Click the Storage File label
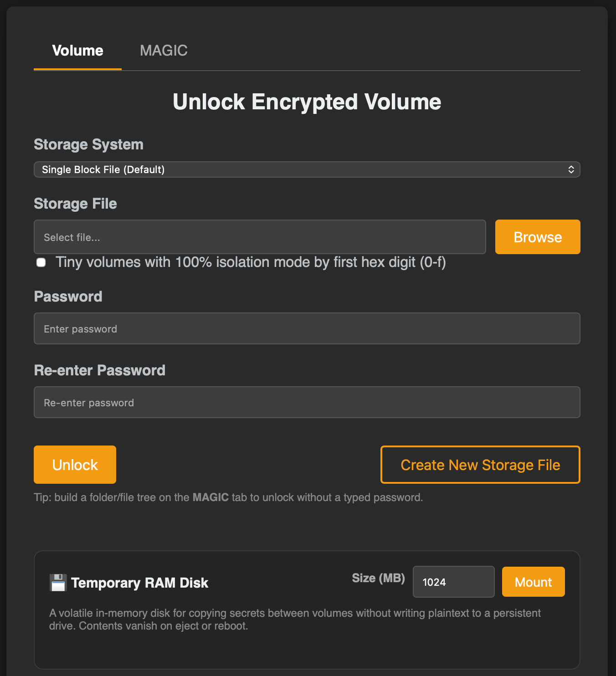The height and width of the screenshot is (676, 616). 75,204
